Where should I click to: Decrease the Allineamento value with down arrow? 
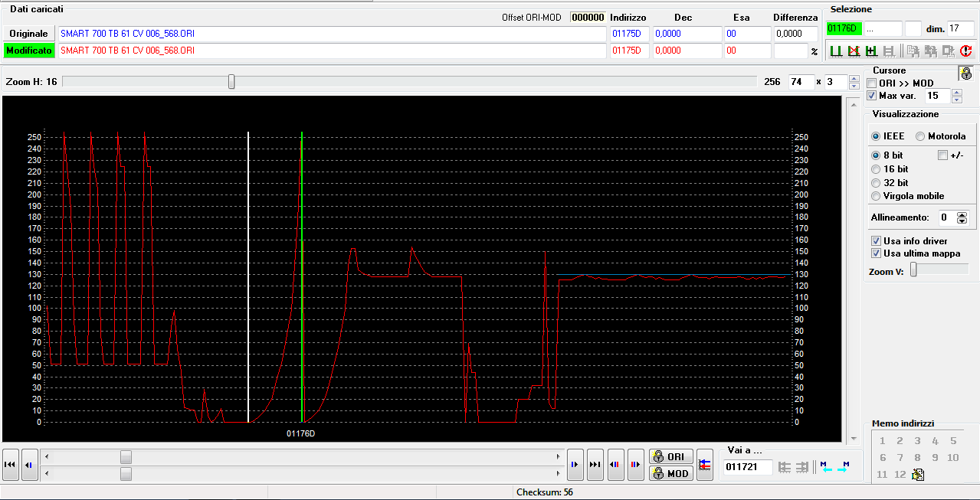click(962, 221)
